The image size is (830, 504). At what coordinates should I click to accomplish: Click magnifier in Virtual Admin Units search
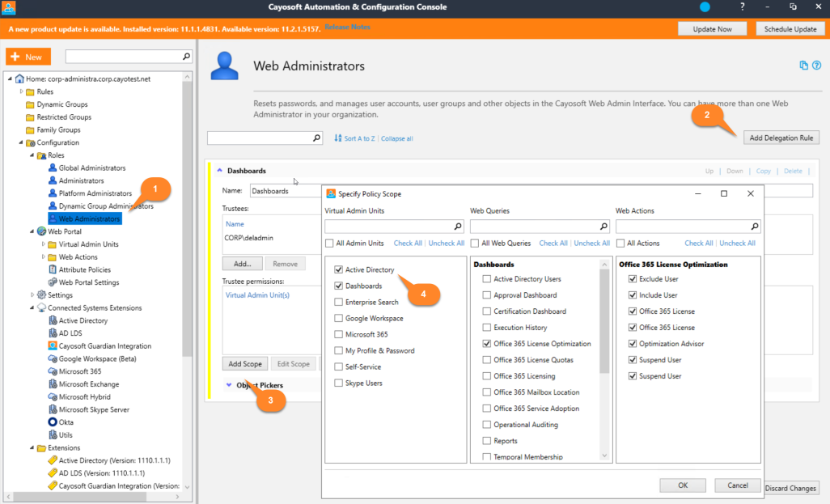(x=458, y=226)
